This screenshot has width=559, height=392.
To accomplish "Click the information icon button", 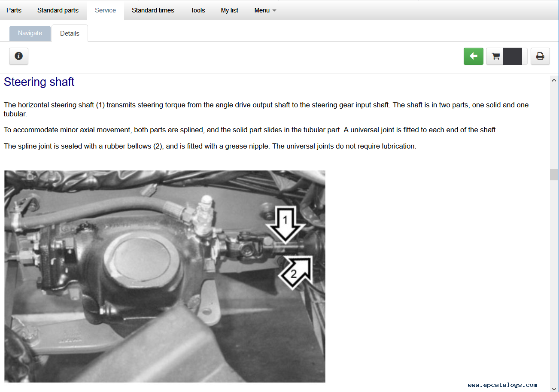I will coord(18,56).
